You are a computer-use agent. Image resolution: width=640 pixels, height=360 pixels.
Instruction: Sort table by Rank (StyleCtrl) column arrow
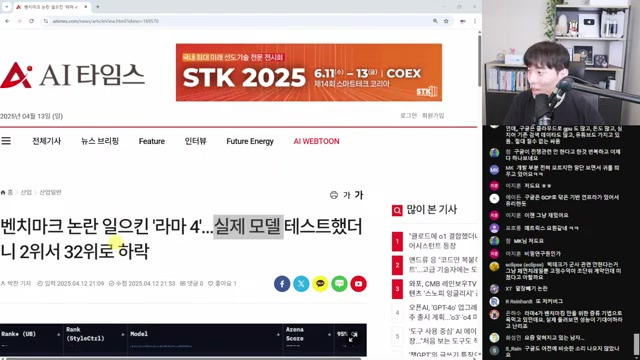[123, 334]
